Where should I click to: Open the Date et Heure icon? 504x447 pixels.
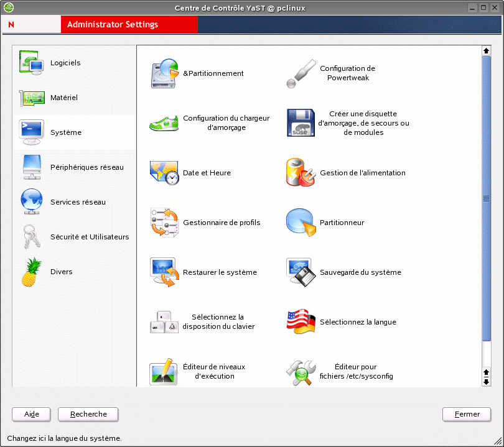coord(164,173)
